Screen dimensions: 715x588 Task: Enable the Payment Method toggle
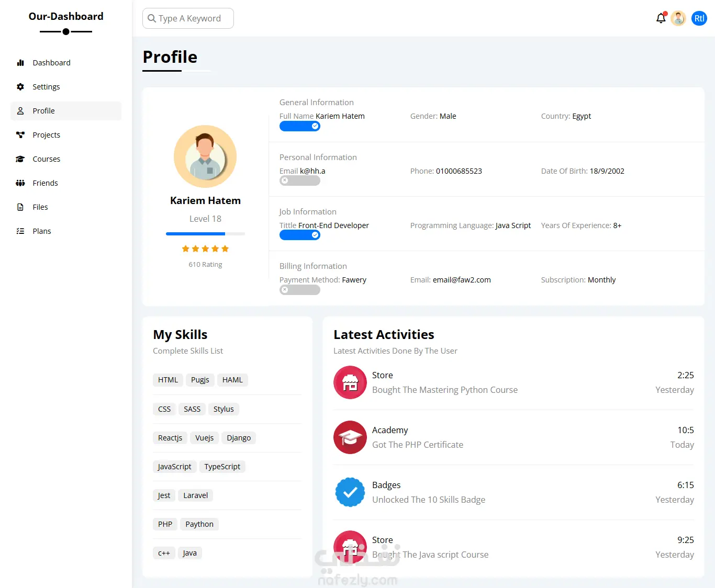[300, 290]
